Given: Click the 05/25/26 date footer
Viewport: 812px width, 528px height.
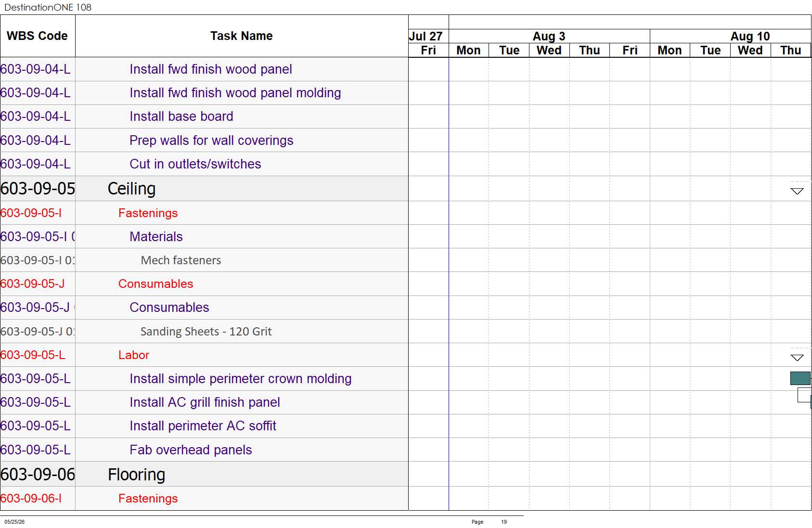Looking at the screenshot, I should point(14,522).
